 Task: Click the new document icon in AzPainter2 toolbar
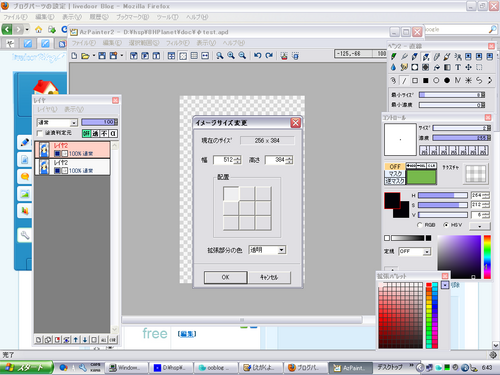74,56
